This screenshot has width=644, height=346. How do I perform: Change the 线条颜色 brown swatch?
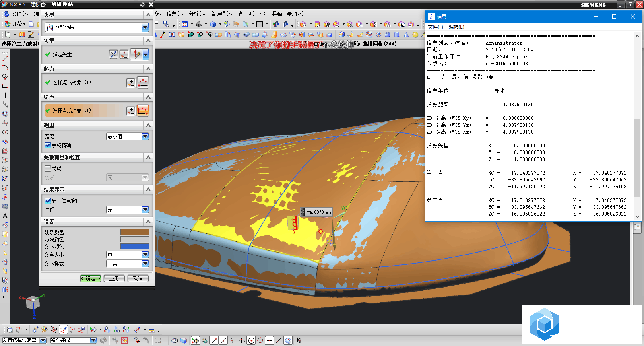[135, 232]
